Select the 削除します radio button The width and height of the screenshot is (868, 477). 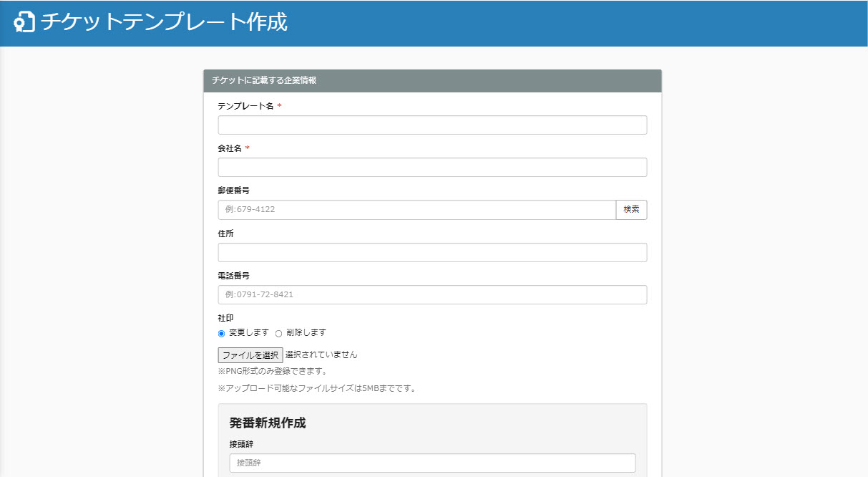(279, 333)
